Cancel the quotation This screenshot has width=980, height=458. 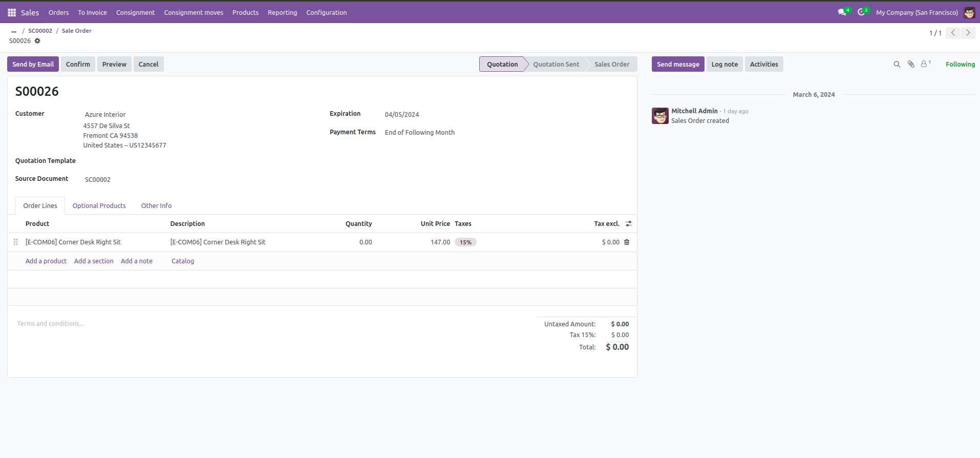[x=148, y=65]
